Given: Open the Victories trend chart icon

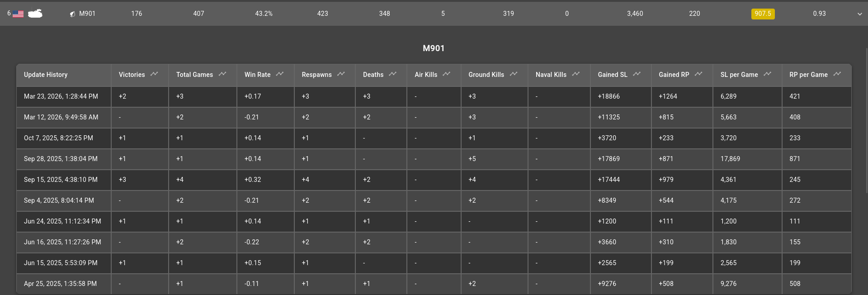Looking at the screenshot, I should 154,74.
